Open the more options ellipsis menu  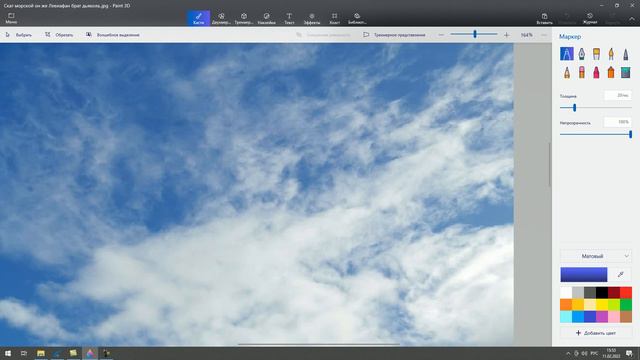pyautogui.click(x=544, y=35)
